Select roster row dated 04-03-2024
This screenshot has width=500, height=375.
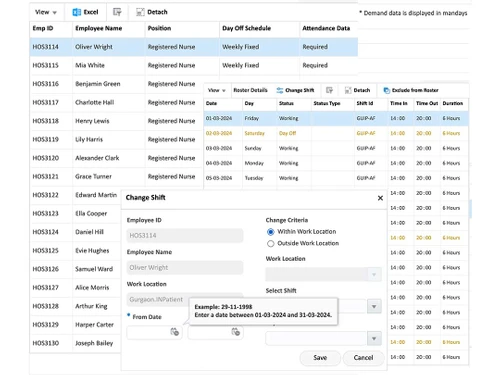pos(336,163)
